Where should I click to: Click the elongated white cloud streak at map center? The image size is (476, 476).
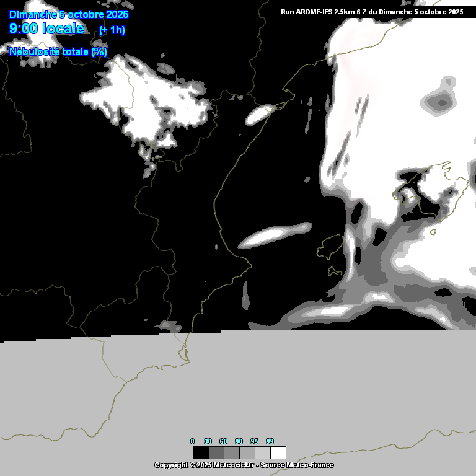pos(275,235)
